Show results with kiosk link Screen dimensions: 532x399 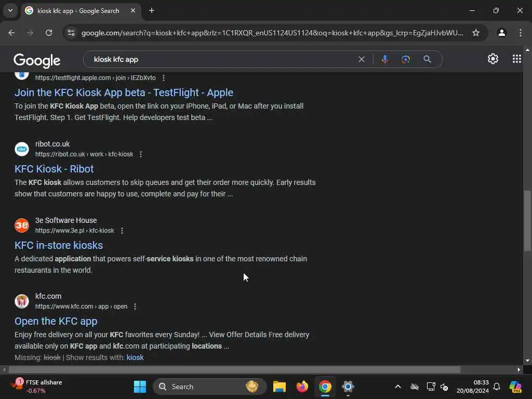coord(135,357)
